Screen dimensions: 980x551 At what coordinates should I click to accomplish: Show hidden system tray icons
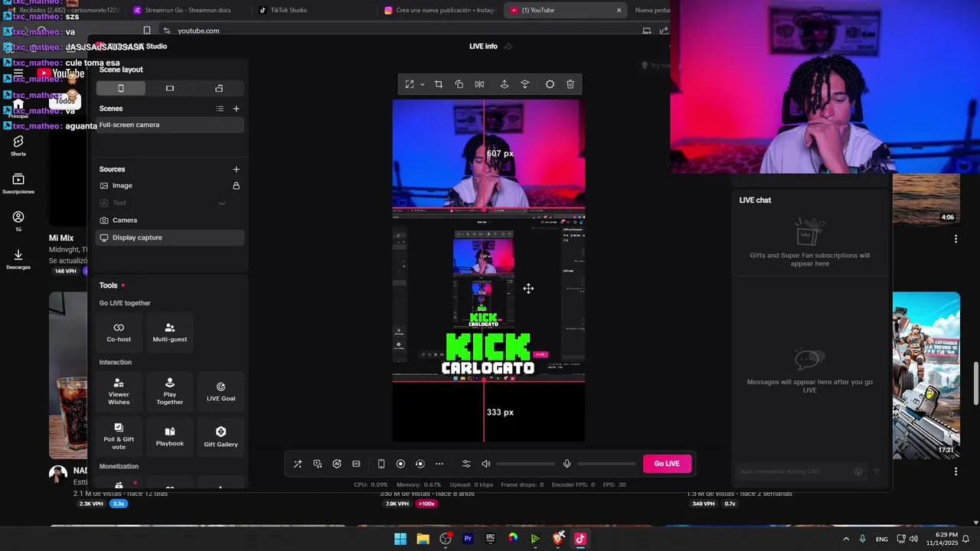click(x=846, y=539)
